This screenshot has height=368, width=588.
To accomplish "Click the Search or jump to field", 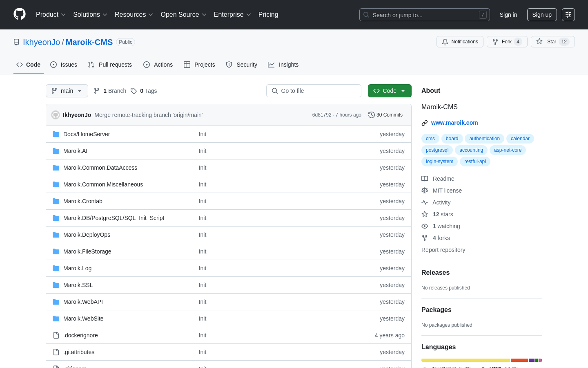I will pyautogui.click(x=425, y=15).
